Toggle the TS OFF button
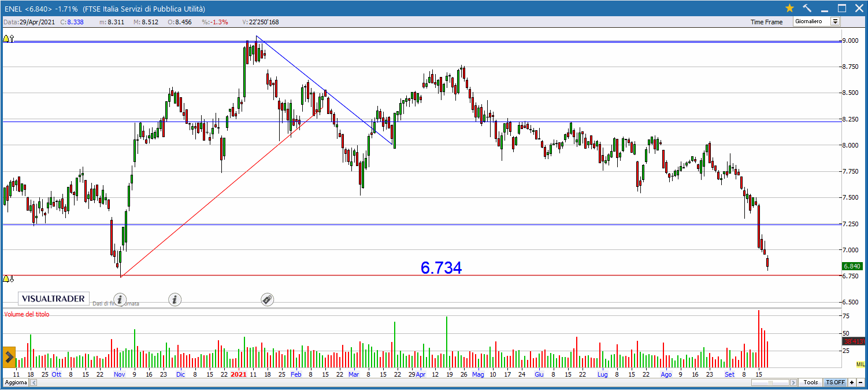868x390 pixels. [835, 382]
